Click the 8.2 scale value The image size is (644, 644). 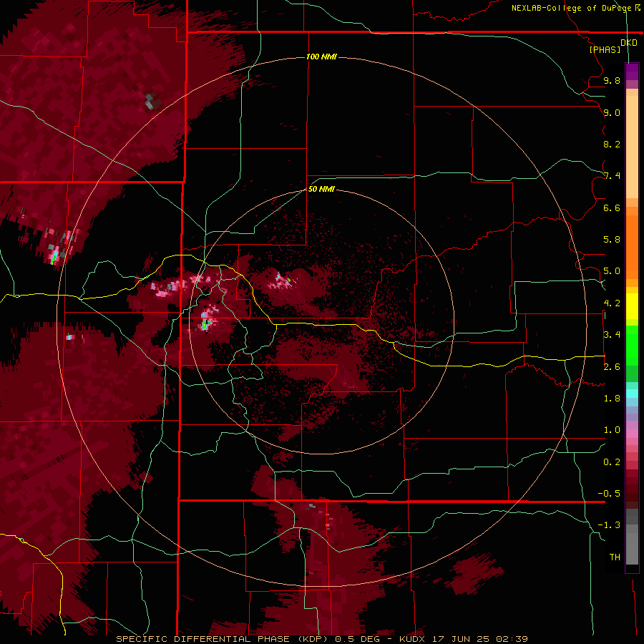click(x=612, y=144)
